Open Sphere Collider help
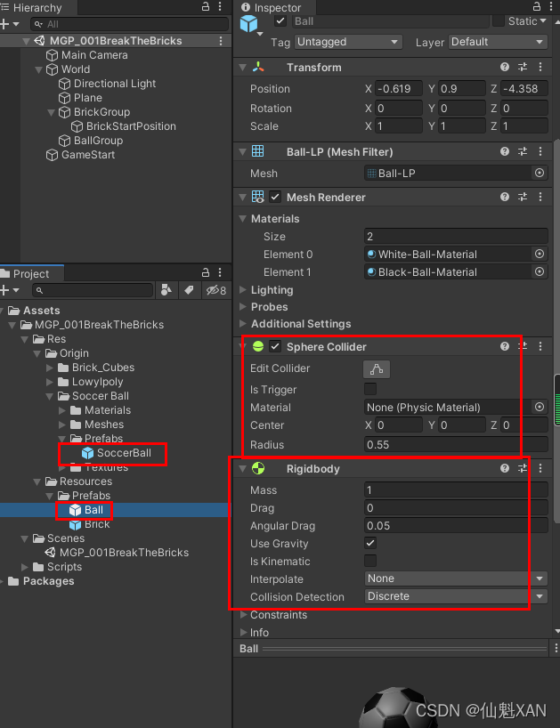This screenshot has width=560, height=728. tap(505, 346)
